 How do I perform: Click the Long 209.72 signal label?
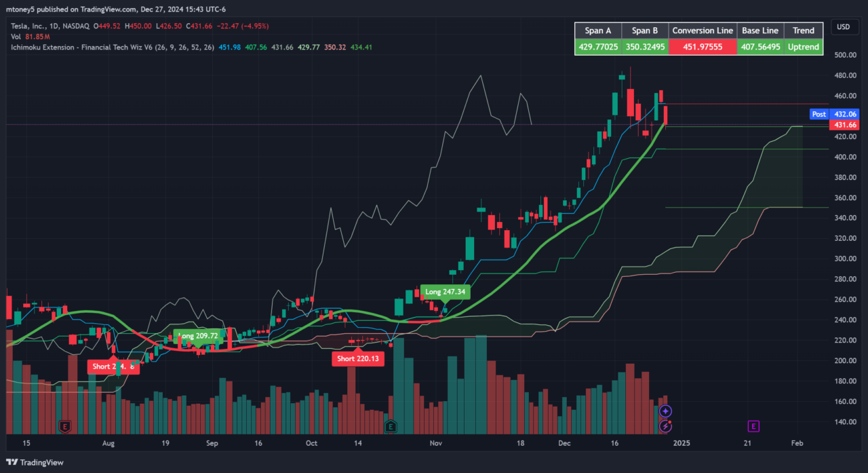coord(198,336)
